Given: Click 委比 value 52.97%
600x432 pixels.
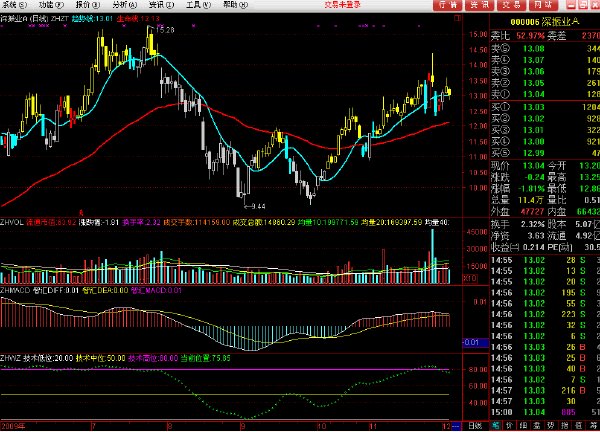Looking at the screenshot, I should [x=531, y=36].
